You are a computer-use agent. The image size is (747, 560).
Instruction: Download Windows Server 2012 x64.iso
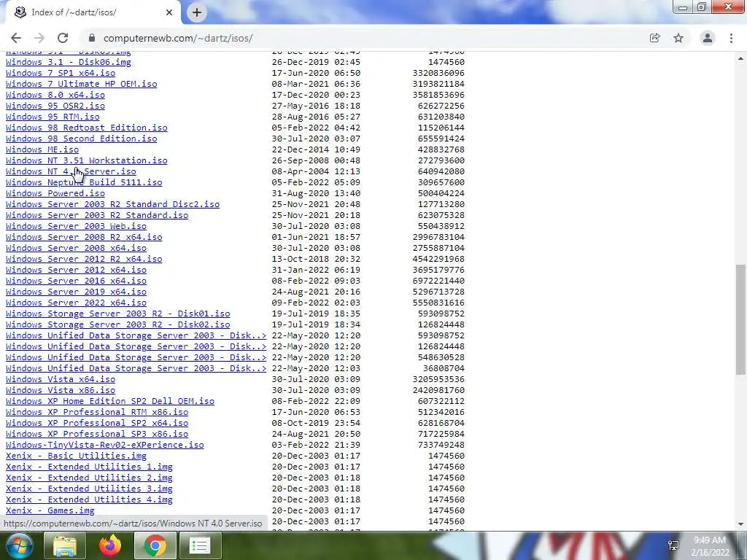76,270
